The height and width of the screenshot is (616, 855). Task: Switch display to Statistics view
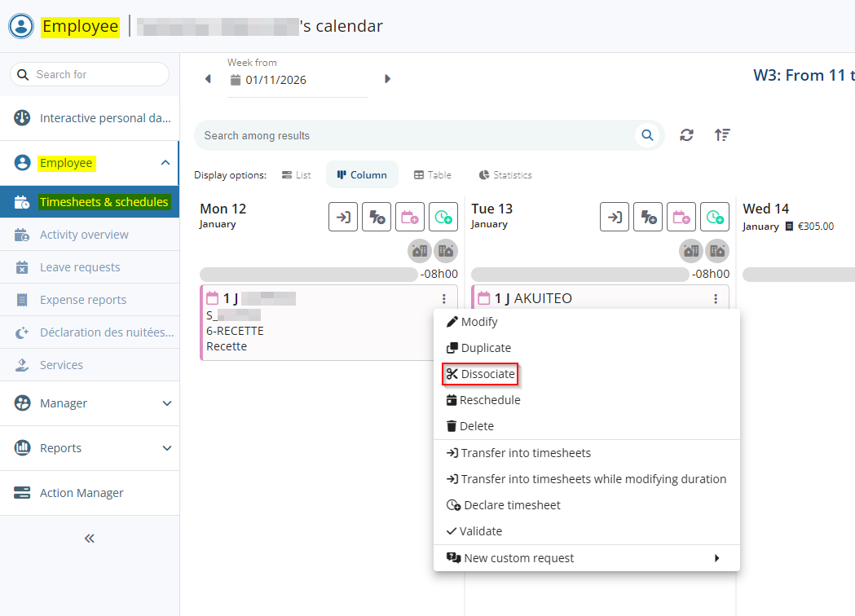[x=505, y=175]
